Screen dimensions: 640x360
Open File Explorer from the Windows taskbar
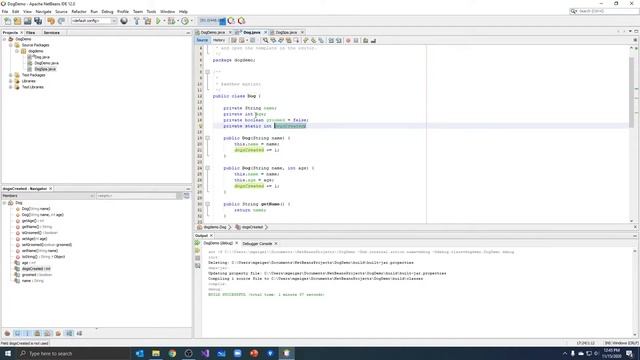(x=156, y=353)
